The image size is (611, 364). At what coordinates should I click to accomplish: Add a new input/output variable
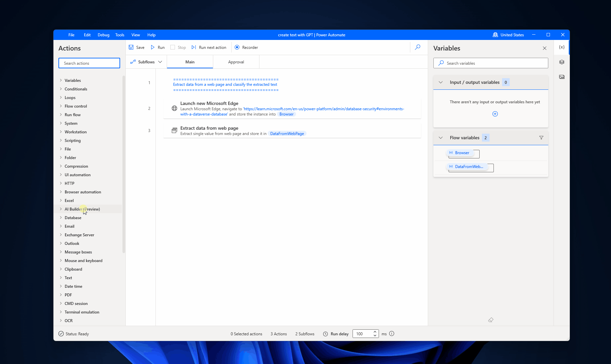(495, 114)
